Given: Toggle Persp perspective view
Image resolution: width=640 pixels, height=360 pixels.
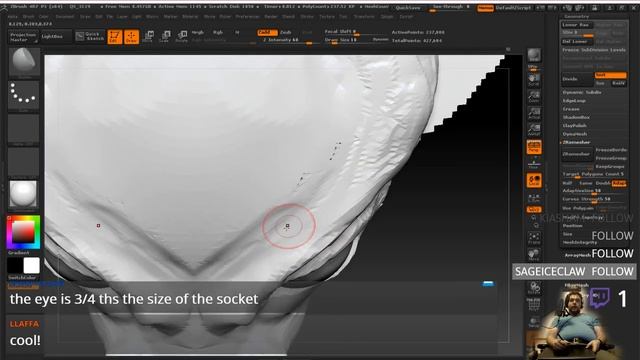Looking at the screenshot, I should tap(534, 147).
